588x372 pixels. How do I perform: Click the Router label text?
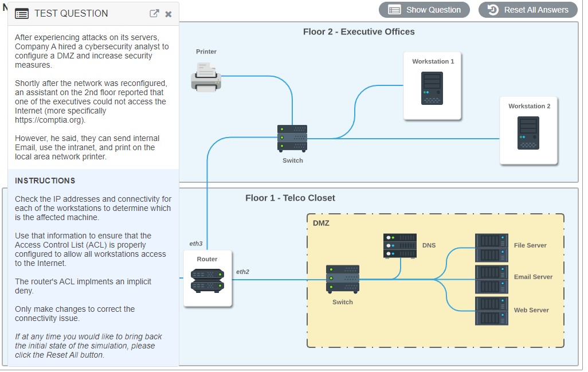207,259
